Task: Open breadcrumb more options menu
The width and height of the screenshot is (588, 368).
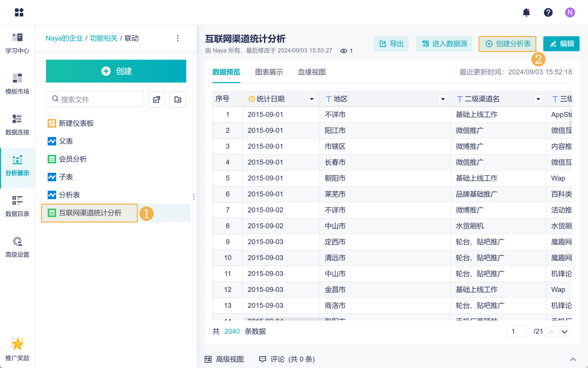Action: coord(178,38)
